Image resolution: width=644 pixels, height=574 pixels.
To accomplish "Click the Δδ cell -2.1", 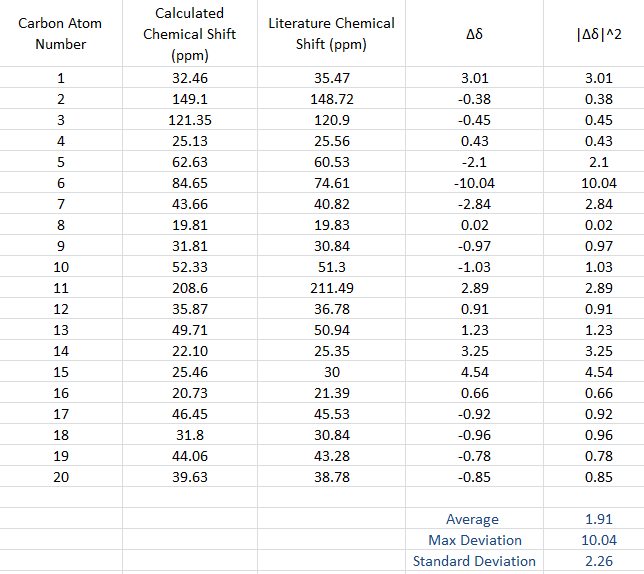I will click(x=474, y=161).
